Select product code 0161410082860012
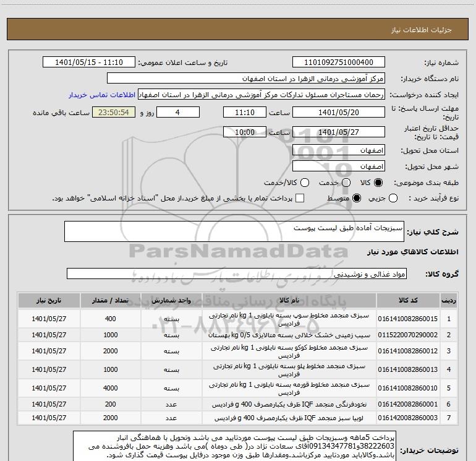This screenshot has height=461, width=476. tap(408, 351)
